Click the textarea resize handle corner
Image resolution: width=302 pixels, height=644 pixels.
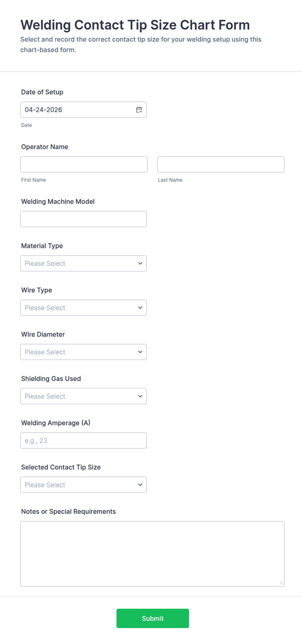point(281,583)
